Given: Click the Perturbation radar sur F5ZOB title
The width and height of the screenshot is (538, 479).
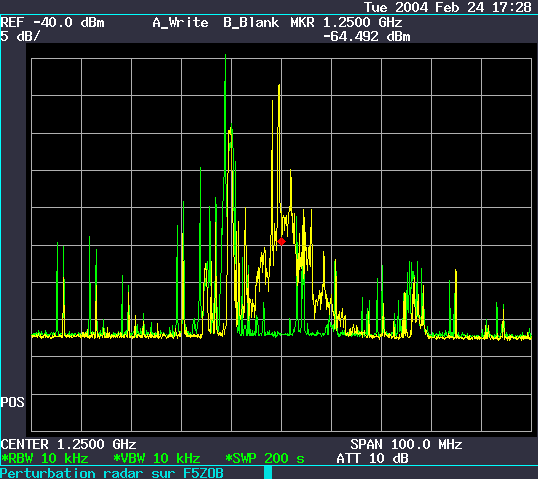Looking at the screenshot, I should tap(112, 473).
